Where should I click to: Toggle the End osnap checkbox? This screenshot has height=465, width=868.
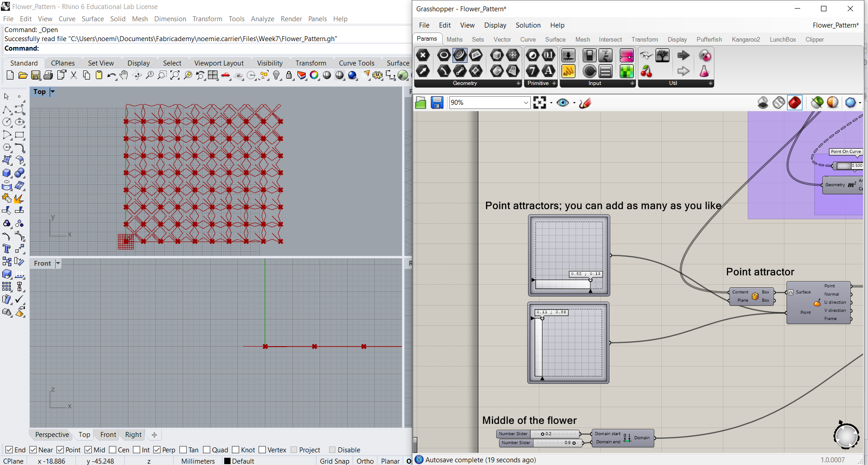click(x=9, y=450)
